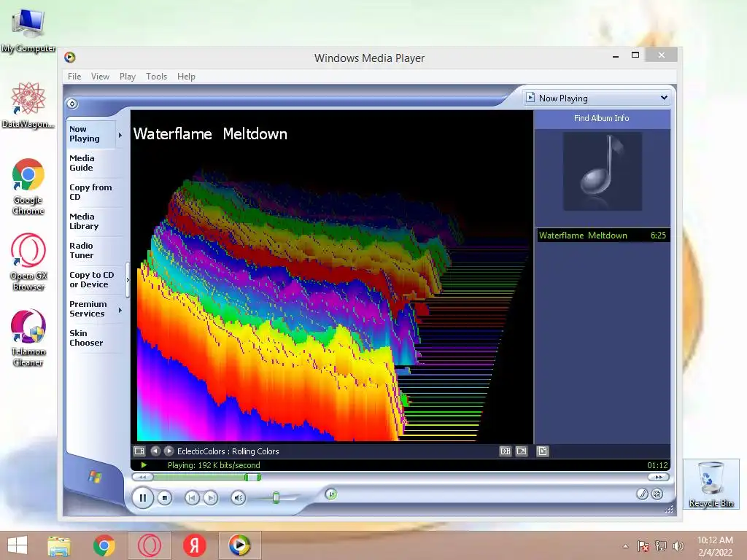This screenshot has height=560, width=747.
Task: Skip to next track
Action: click(210, 498)
